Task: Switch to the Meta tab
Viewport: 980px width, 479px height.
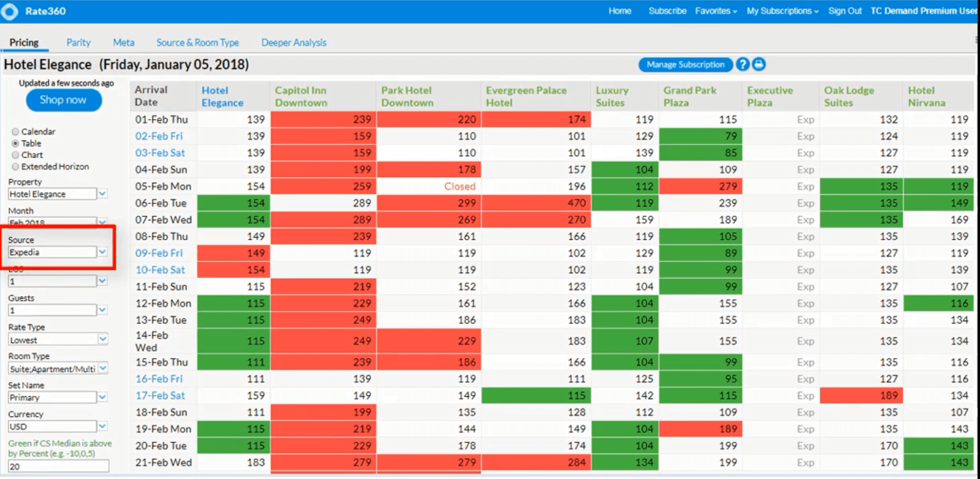Action: (x=123, y=42)
